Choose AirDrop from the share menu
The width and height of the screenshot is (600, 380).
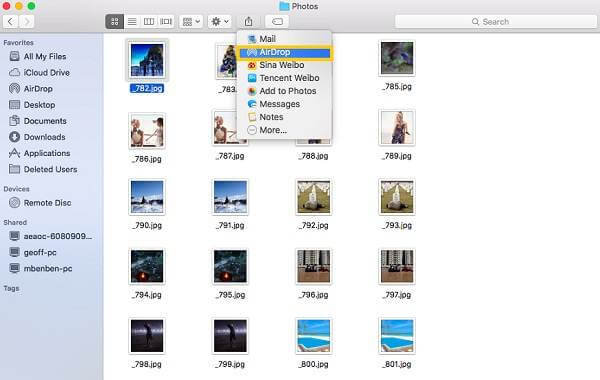[x=284, y=52]
